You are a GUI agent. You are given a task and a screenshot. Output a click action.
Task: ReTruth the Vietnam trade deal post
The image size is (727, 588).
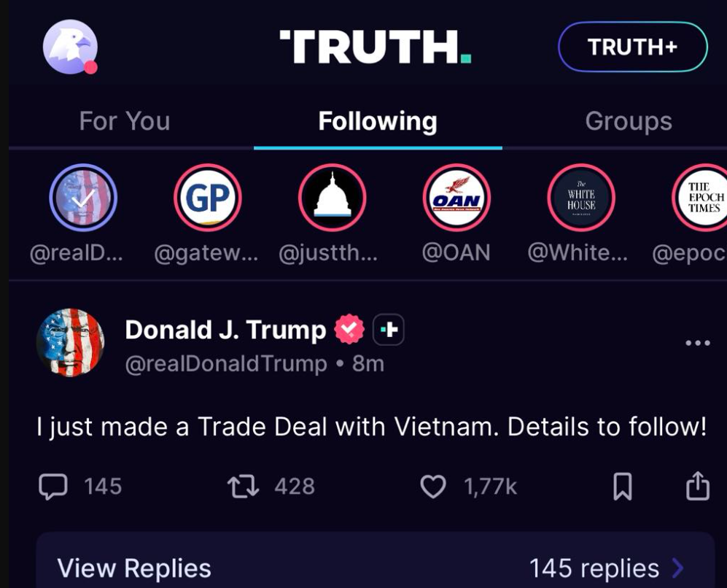(x=243, y=487)
